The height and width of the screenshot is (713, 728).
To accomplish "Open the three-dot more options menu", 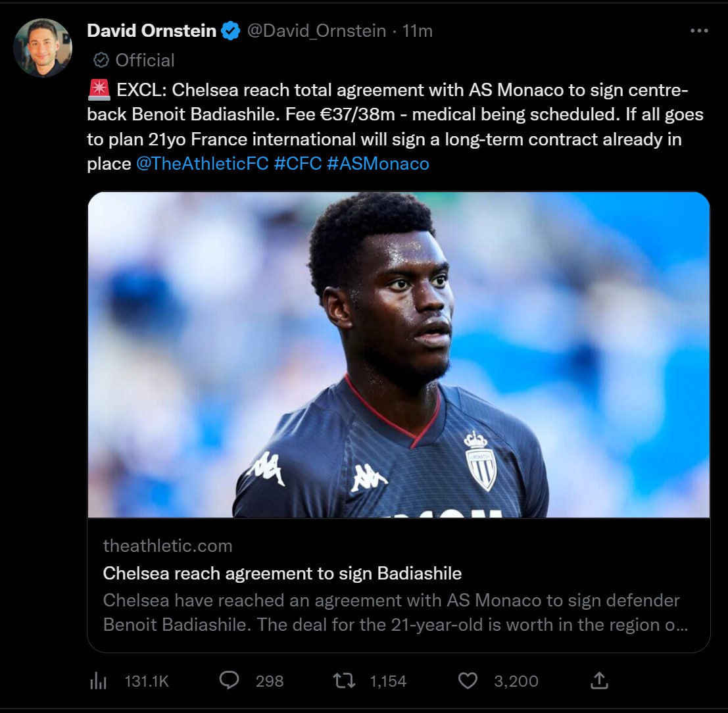I will [699, 31].
